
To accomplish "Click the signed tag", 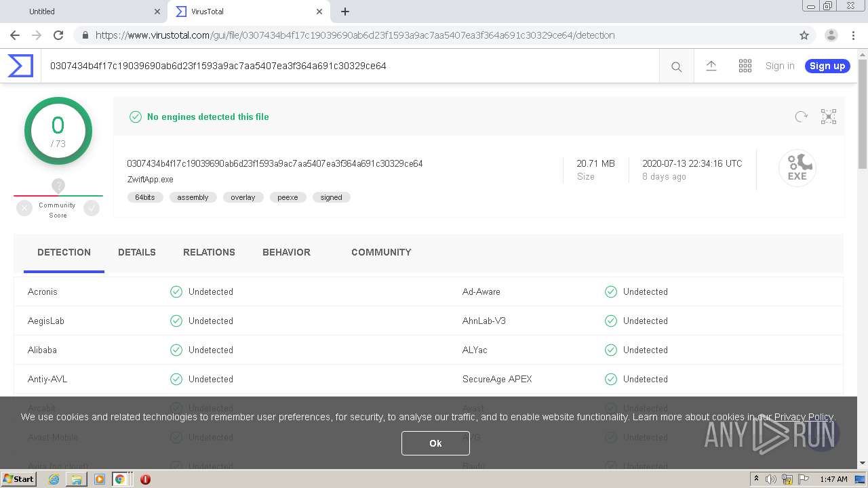I will (331, 197).
